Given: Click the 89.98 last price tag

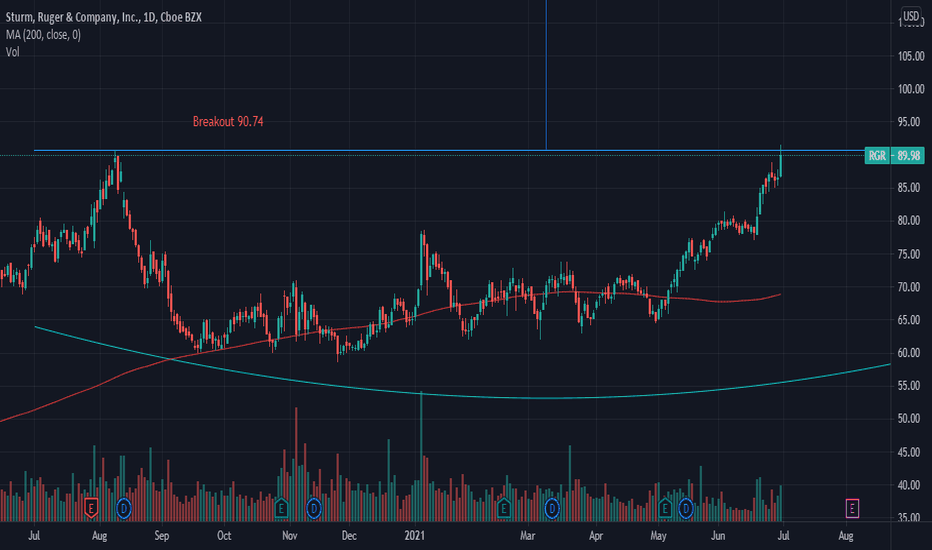Looking at the screenshot, I should (x=908, y=156).
